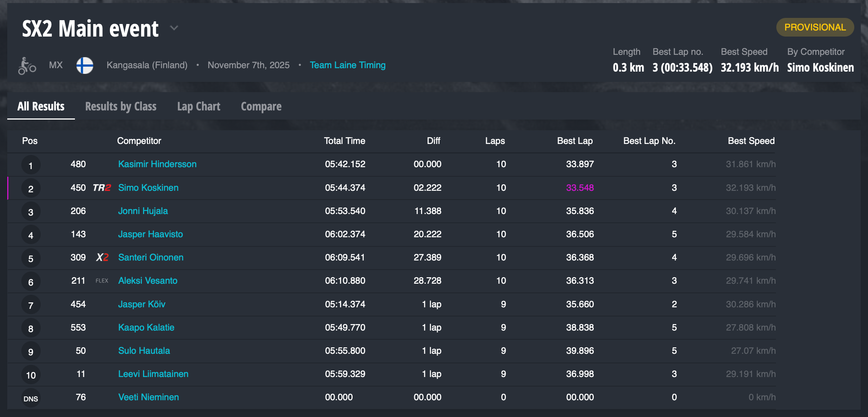Click the position 1 circle badge
Image resolution: width=868 pixels, height=417 pixels.
click(x=31, y=165)
